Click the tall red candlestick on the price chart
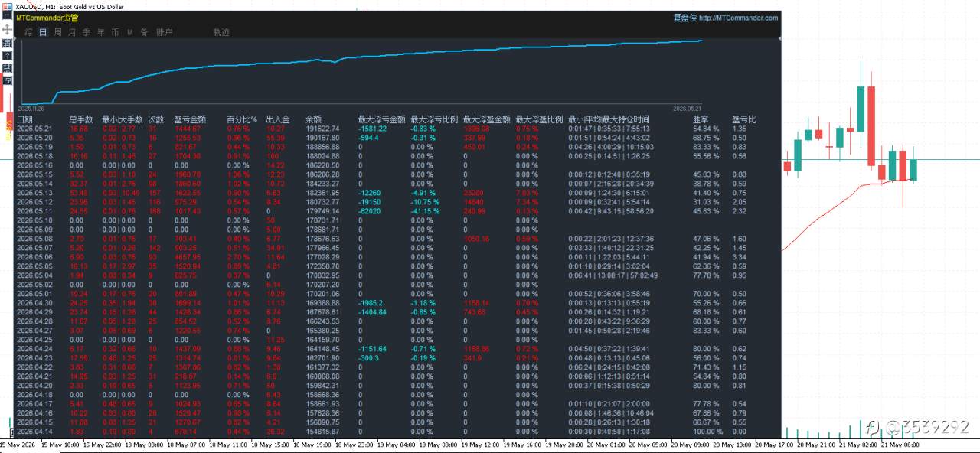This screenshot has height=453, width=980. point(873,125)
